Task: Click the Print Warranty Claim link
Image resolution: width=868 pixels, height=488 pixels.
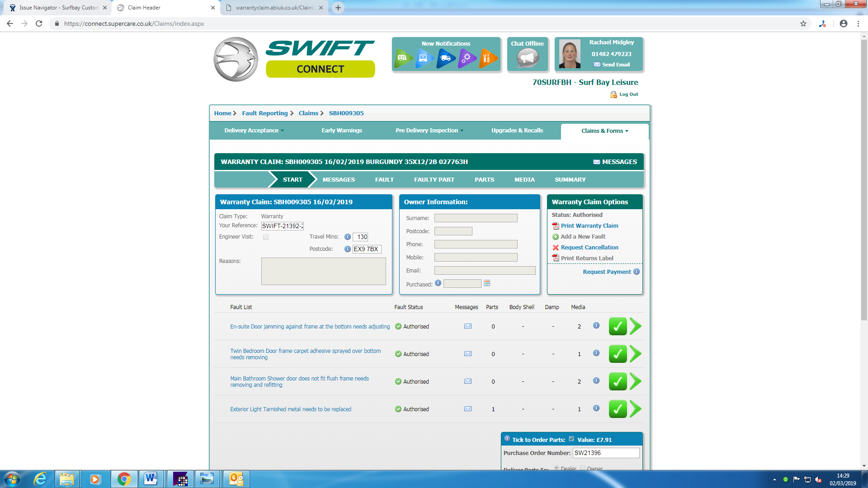Action: pyautogui.click(x=589, y=226)
